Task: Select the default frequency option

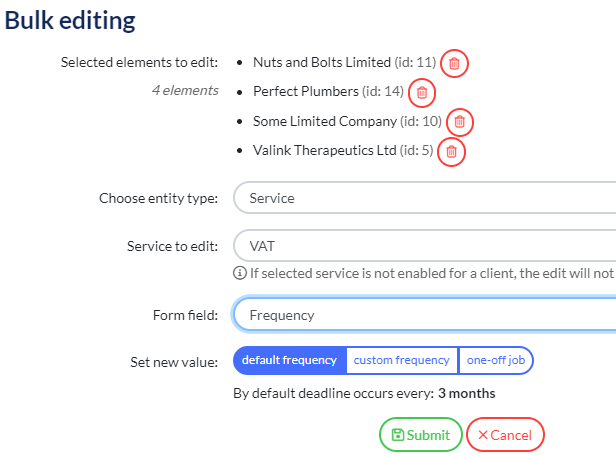Action: pos(290,360)
